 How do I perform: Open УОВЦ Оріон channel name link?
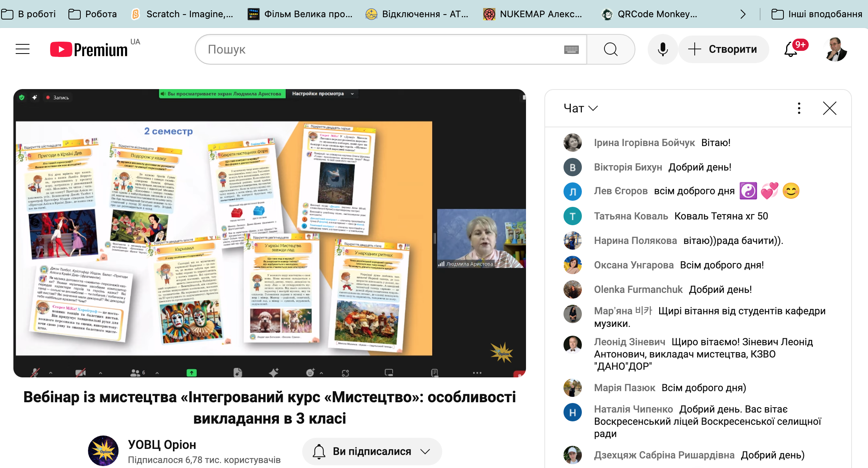[162, 445]
